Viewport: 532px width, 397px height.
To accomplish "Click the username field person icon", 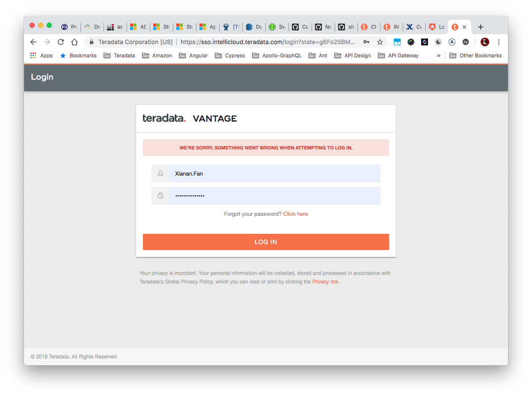I will (160, 173).
